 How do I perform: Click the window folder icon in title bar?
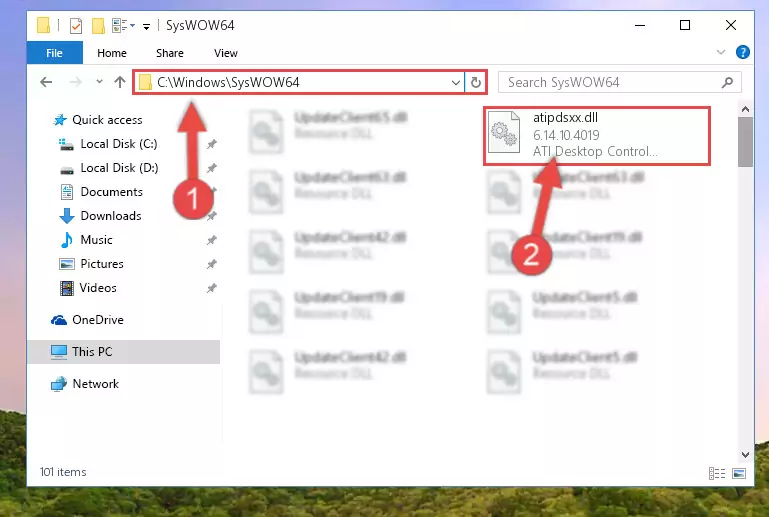click(x=44, y=25)
